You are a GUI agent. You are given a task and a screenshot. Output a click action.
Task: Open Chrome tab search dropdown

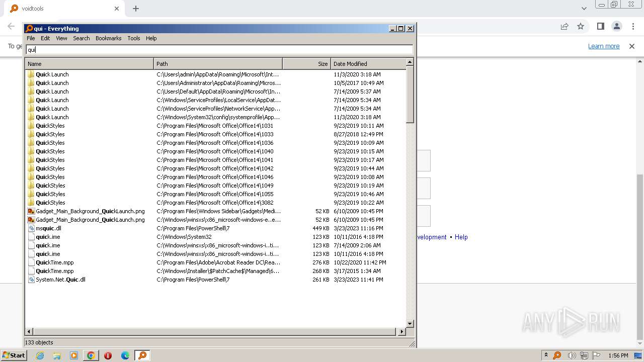pos(584,9)
